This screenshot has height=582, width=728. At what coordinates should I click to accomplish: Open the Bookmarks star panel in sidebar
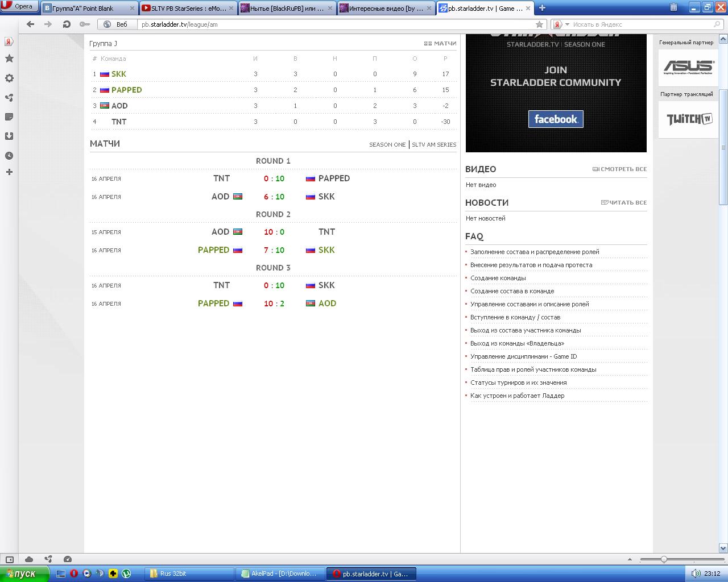click(9, 59)
